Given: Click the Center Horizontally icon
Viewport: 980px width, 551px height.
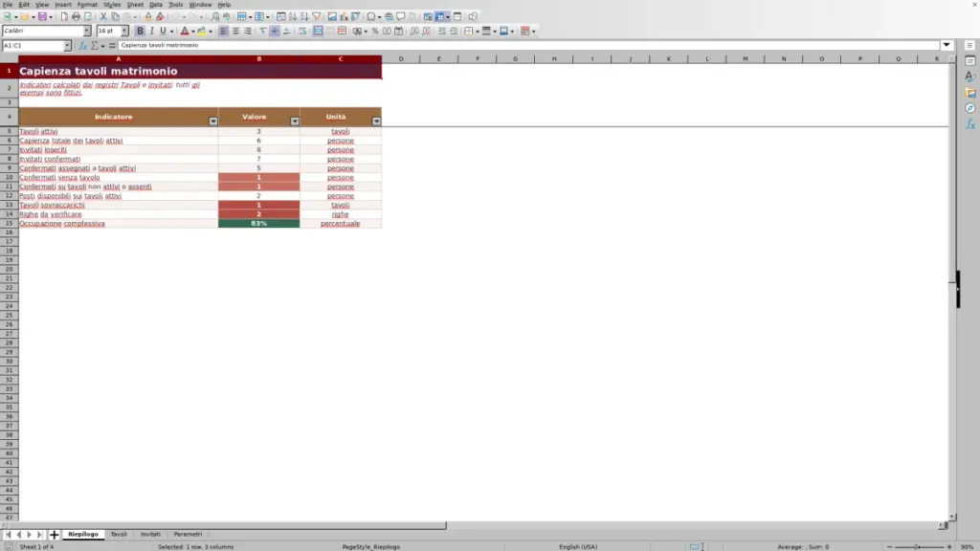Looking at the screenshot, I should [x=235, y=32].
